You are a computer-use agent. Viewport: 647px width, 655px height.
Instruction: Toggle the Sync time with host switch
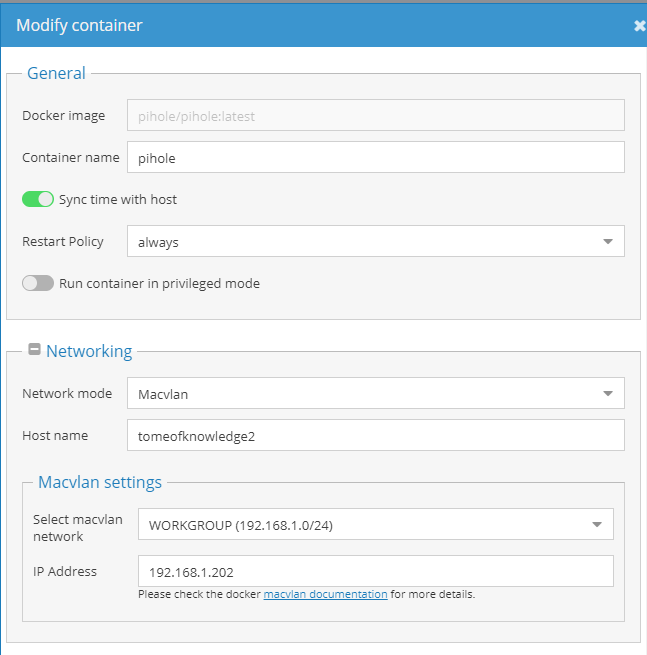[38, 199]
